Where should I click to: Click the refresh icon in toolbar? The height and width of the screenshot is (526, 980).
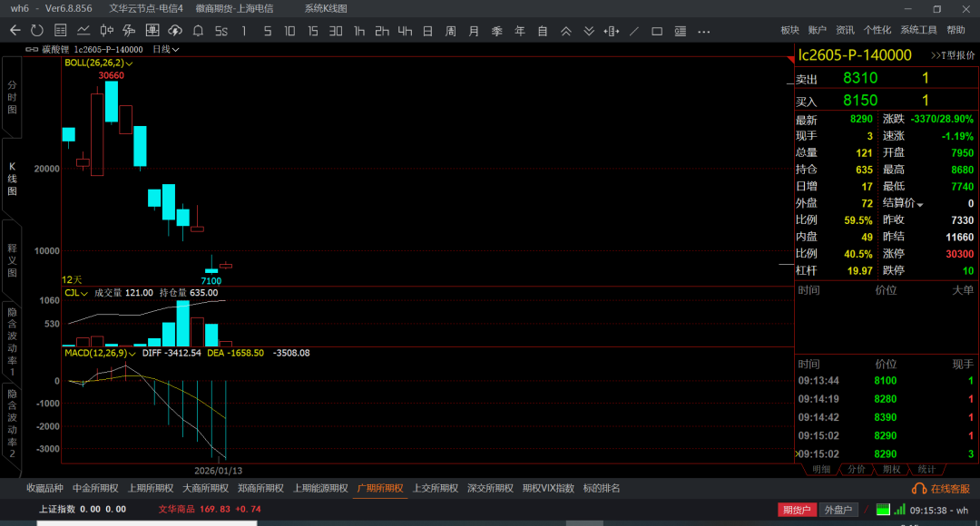(37, 31)
